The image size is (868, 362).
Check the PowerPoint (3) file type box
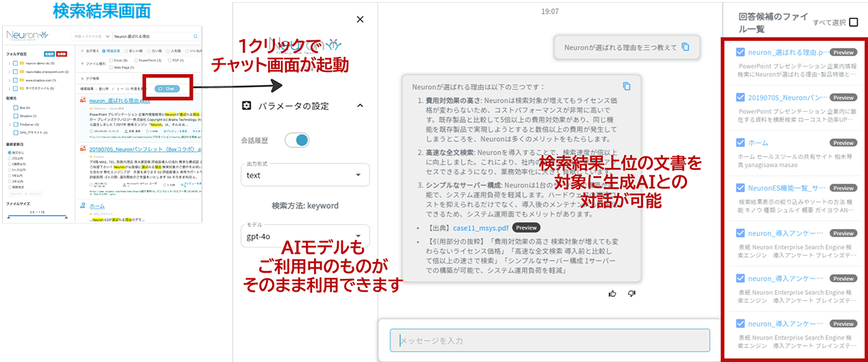point(136,60)
